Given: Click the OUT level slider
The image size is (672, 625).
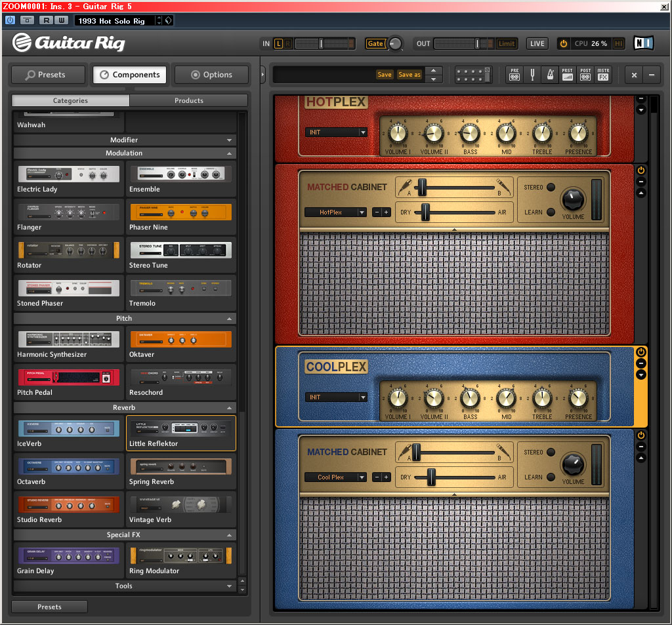Looking at the screenshot, I should (x=463, y=43).
